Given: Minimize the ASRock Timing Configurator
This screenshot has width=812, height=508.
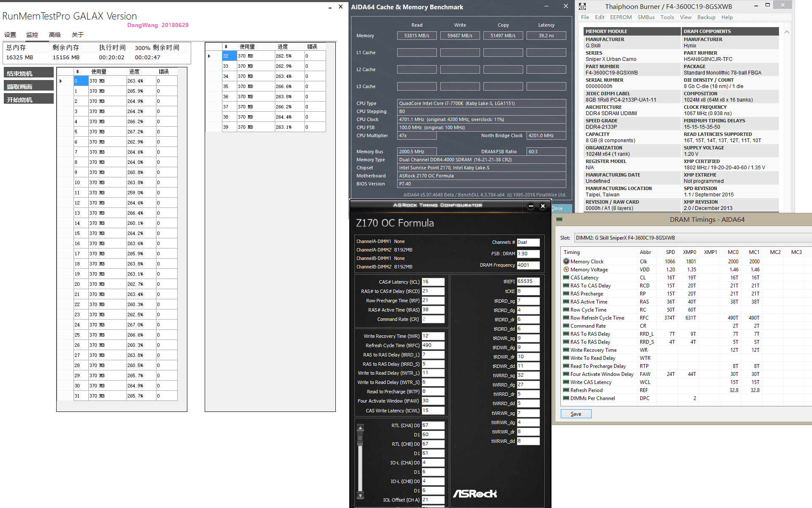Looking at the screenshot, I should [531, 206].
